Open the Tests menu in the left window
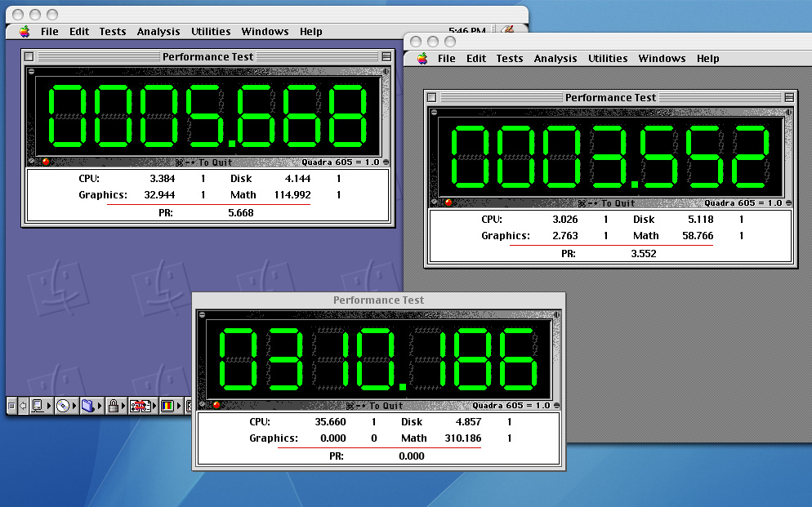812x507 pixels. 113,32
